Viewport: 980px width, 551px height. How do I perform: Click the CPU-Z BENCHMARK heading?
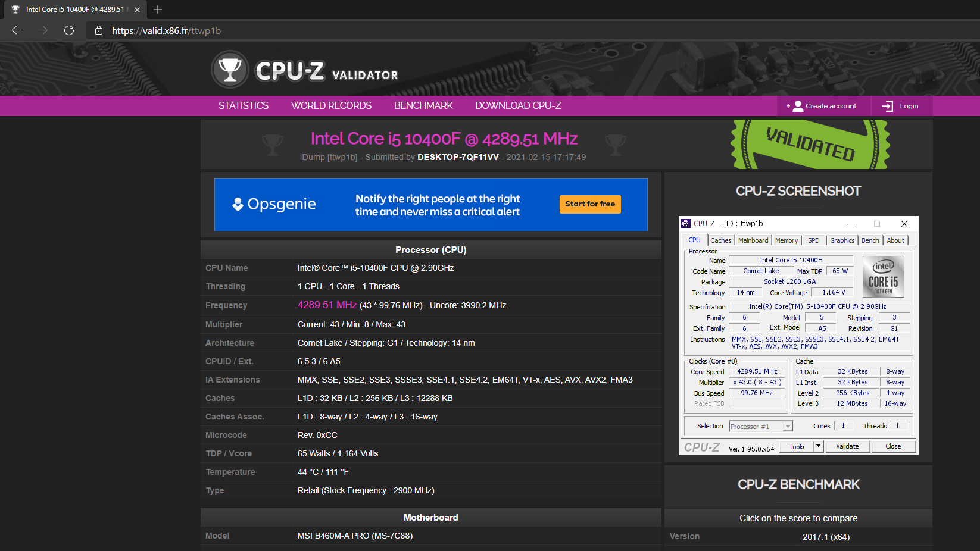click(798, 484)
